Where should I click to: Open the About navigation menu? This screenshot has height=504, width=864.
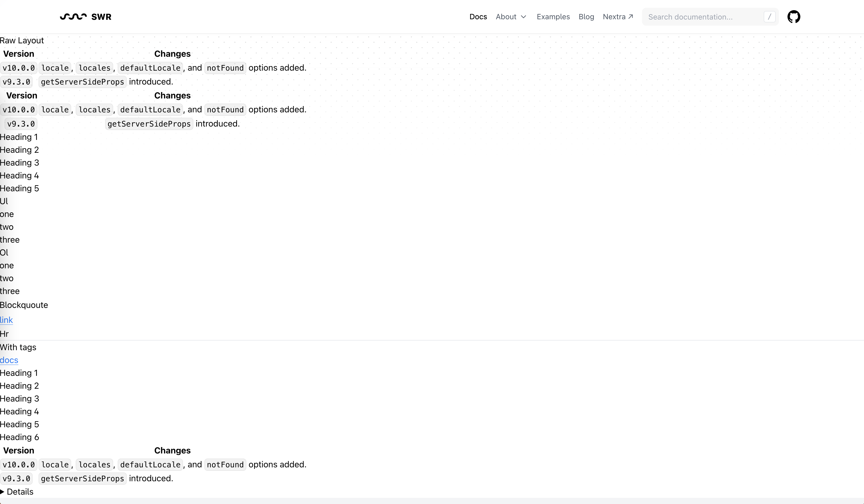click(506, 17)
